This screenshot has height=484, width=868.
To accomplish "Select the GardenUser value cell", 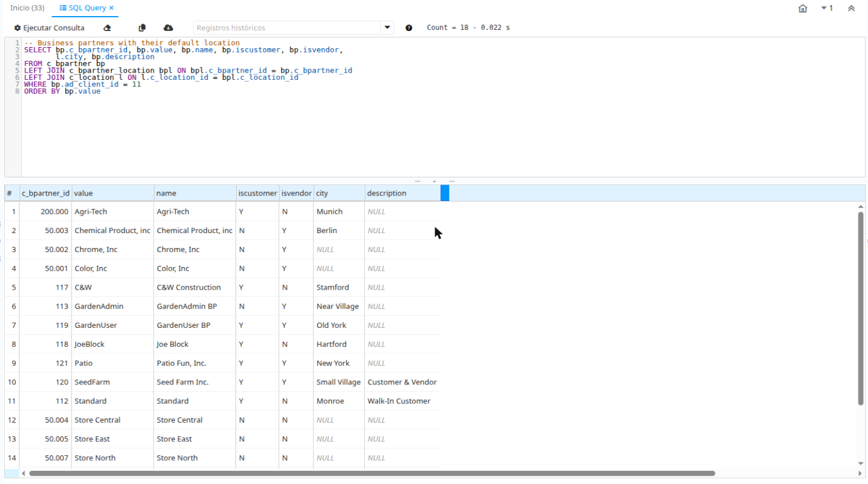I will [x=113, y=325].
